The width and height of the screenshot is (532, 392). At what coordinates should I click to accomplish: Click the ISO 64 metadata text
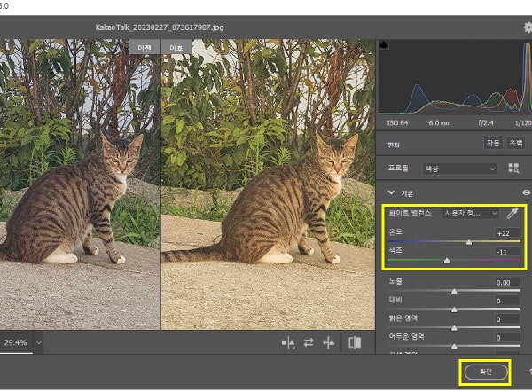pos(397,123)
